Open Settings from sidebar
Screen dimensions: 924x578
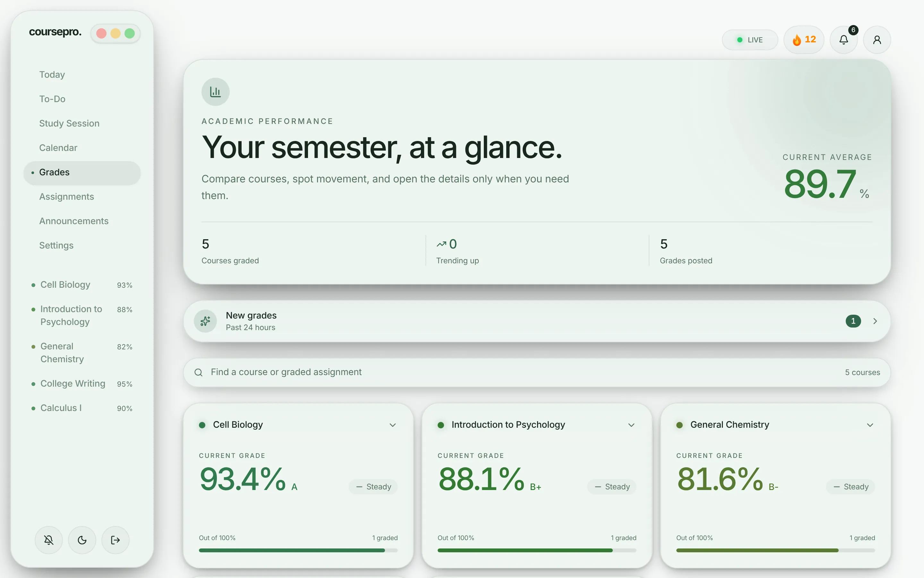[x=82, y=246]
